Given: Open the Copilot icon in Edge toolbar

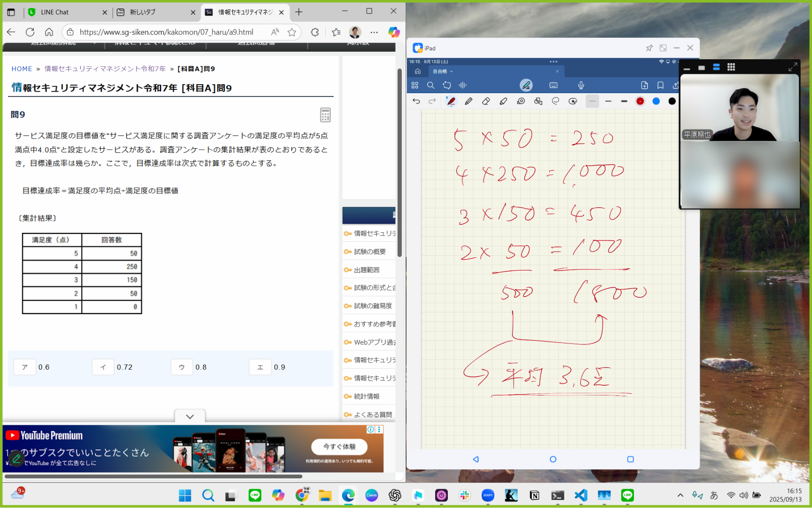Looking at the screenshot, I should click(394, 32).
